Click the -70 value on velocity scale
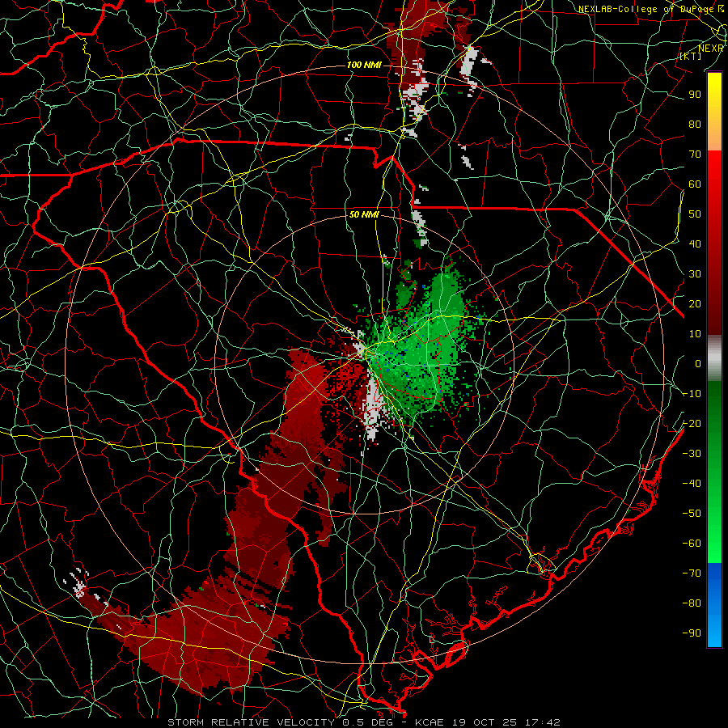The image size is (728, 728). click(692, 574)
